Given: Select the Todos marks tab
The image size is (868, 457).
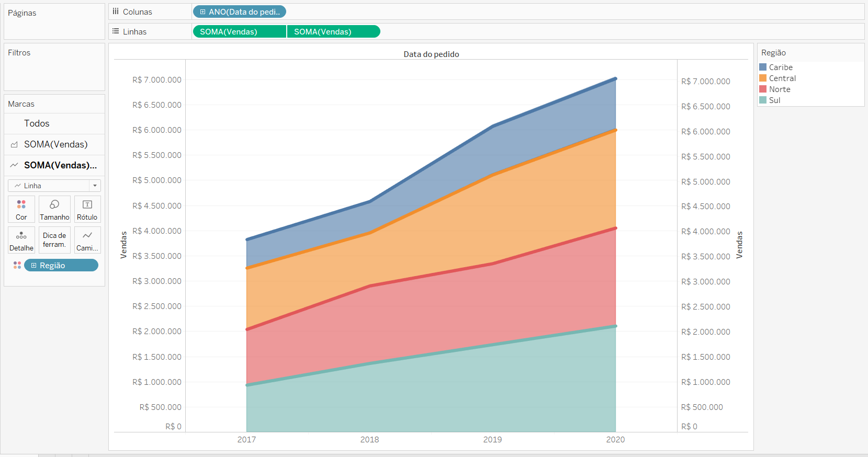Looking at the screenshot, I should (x=54, y=123).
